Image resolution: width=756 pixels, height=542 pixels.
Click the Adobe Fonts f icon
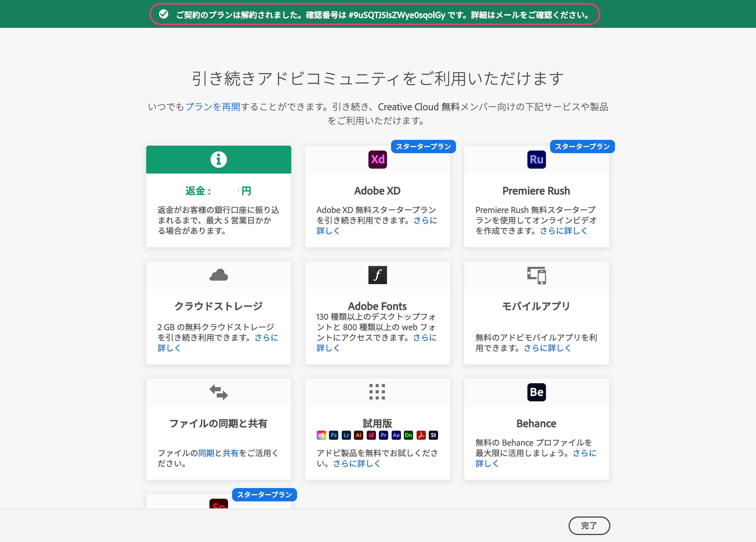377,275
